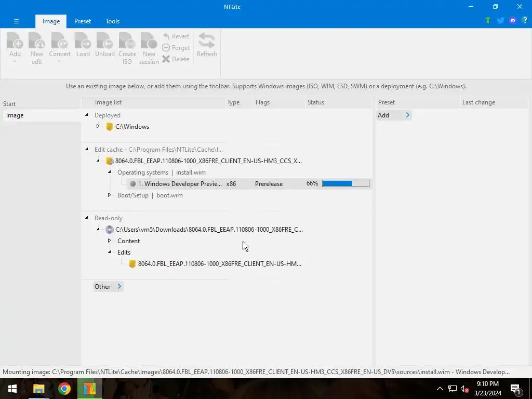Screen dimensions: 532x399
Task: Open the Convert dropdown arrow
Action: pyautogui.click(x=59, y=61)
